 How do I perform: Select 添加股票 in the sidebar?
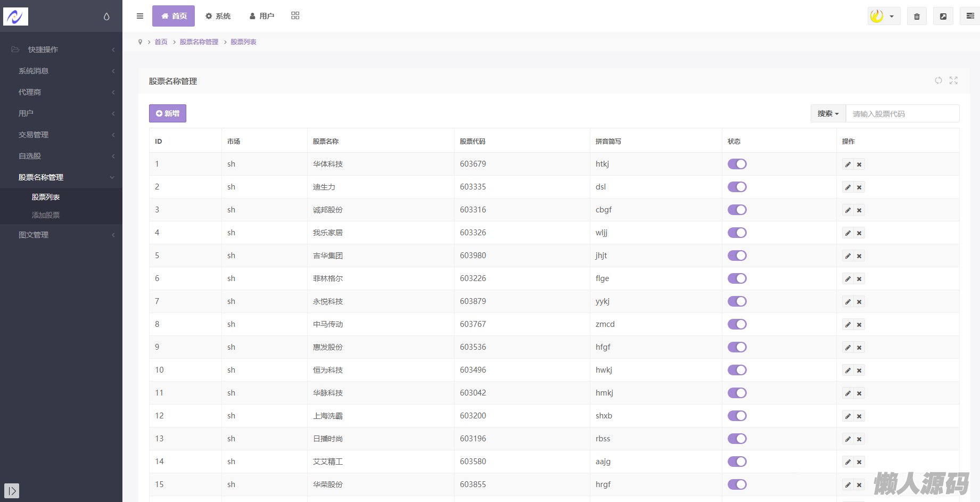pos(46,215)
